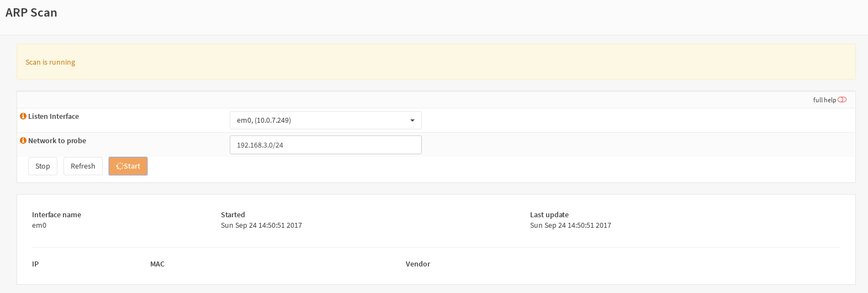868x293 pixels.
Task: Toggle the full help switch
Action: click(x=842, y=100)
